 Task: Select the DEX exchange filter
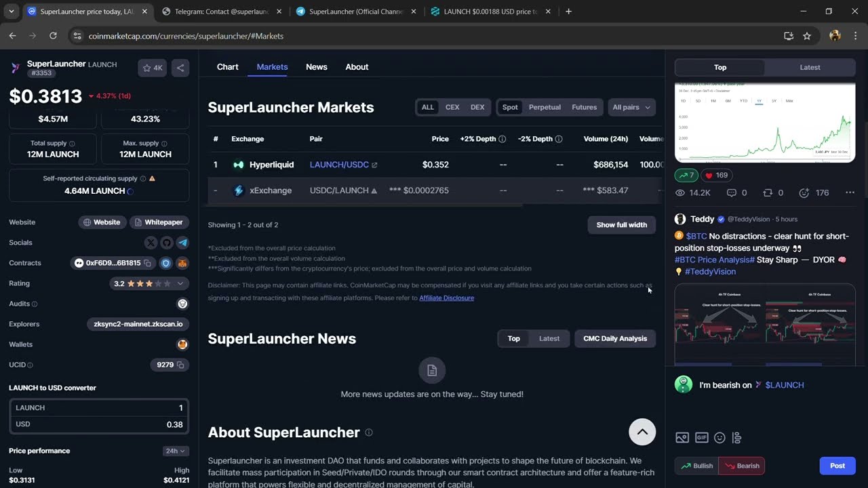[x=477, y=107]
